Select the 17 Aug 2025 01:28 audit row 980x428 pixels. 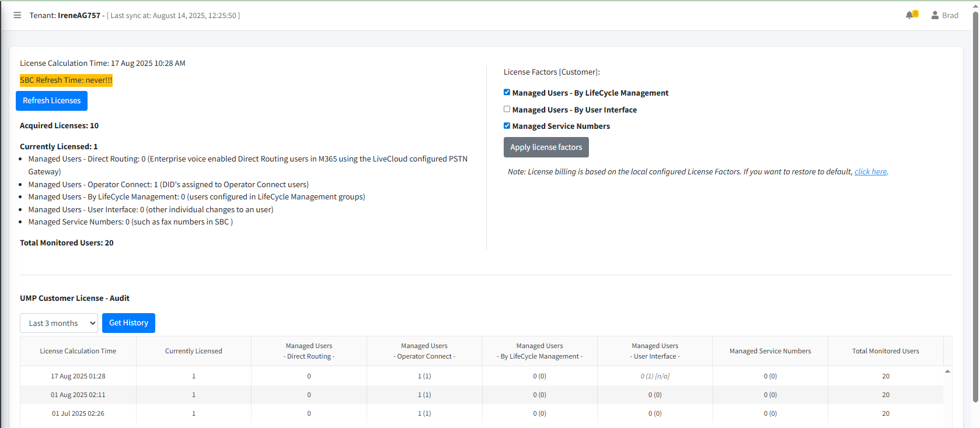click(x=482, y=376)
